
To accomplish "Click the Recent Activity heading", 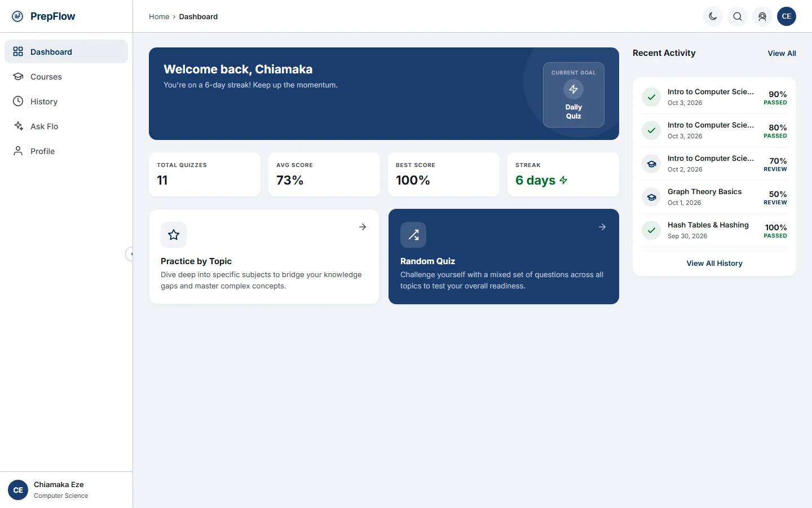I will point(664,53).
